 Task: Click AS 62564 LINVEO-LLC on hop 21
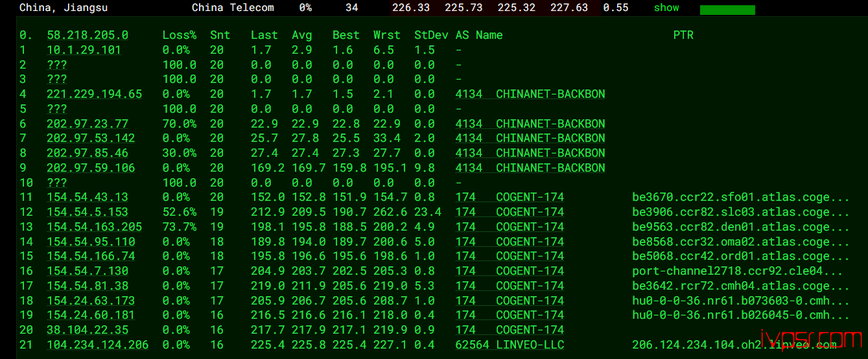point(510,345)
